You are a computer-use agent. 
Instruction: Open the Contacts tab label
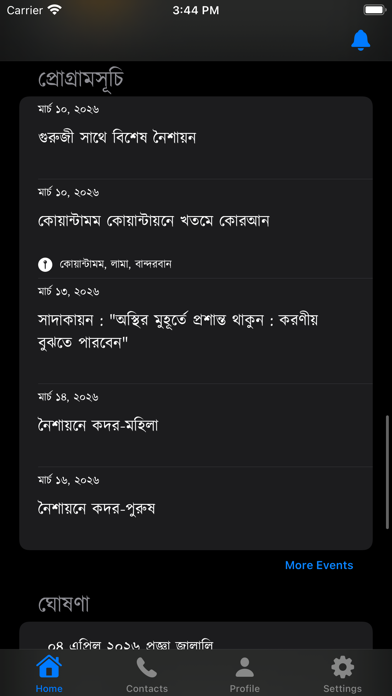click(x=147, y=688)
